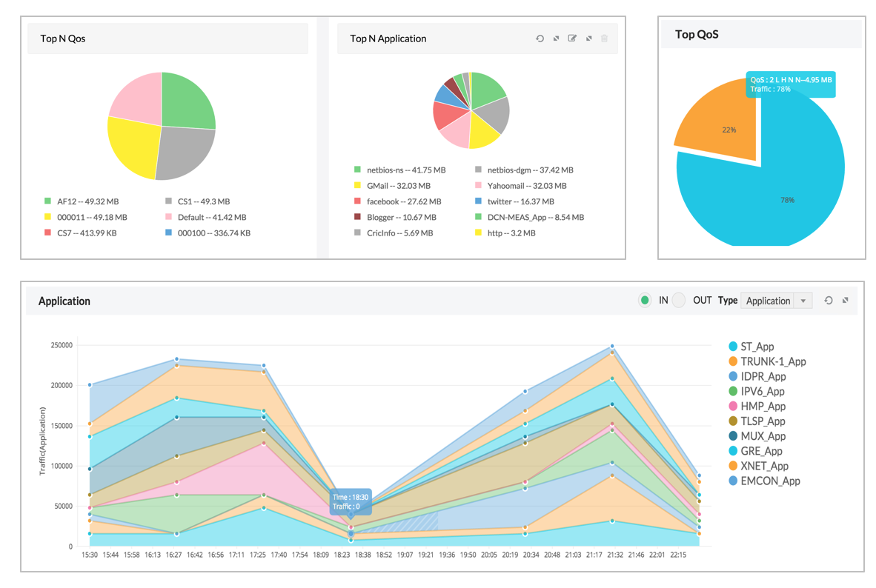Screen dimensions: 876x588
Task: Select "DCN-MEAS_App -- 8.54 MB" legend text
Action: coord(536,217)
